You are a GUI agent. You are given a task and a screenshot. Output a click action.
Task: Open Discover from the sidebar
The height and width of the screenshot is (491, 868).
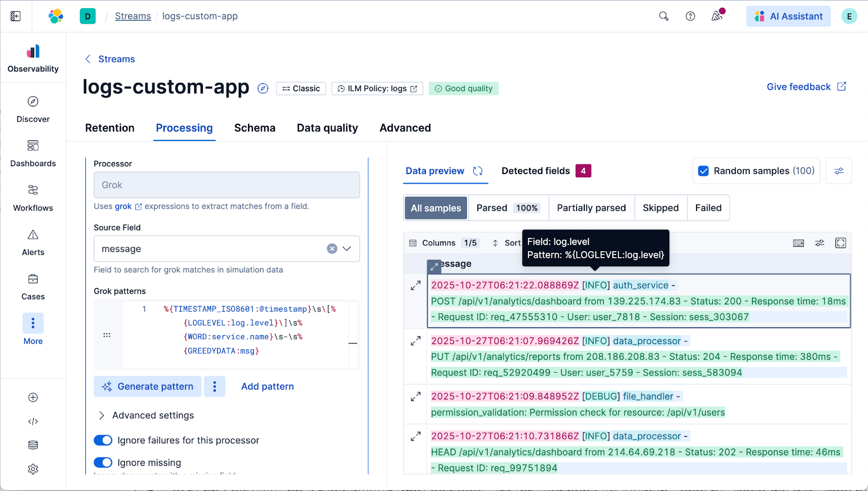tap(33, 109)
